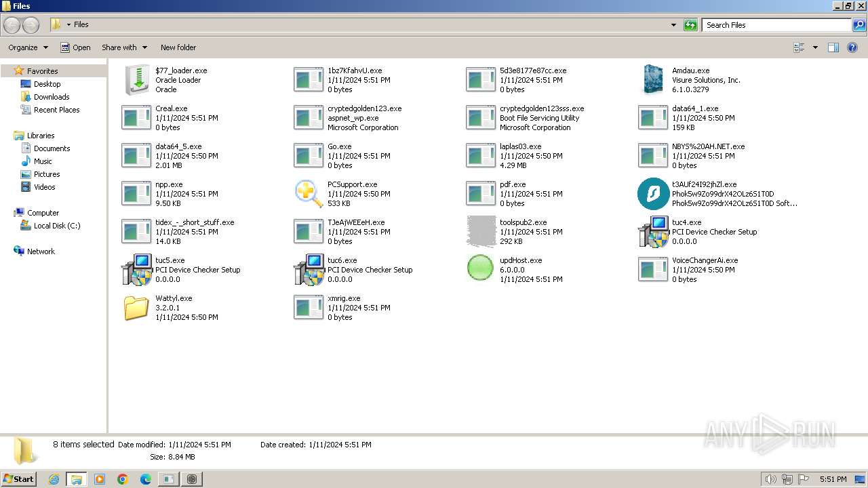Select the Go.exe file name
The width and height of the screenshot is (868, 488).
tap(339, 146)
